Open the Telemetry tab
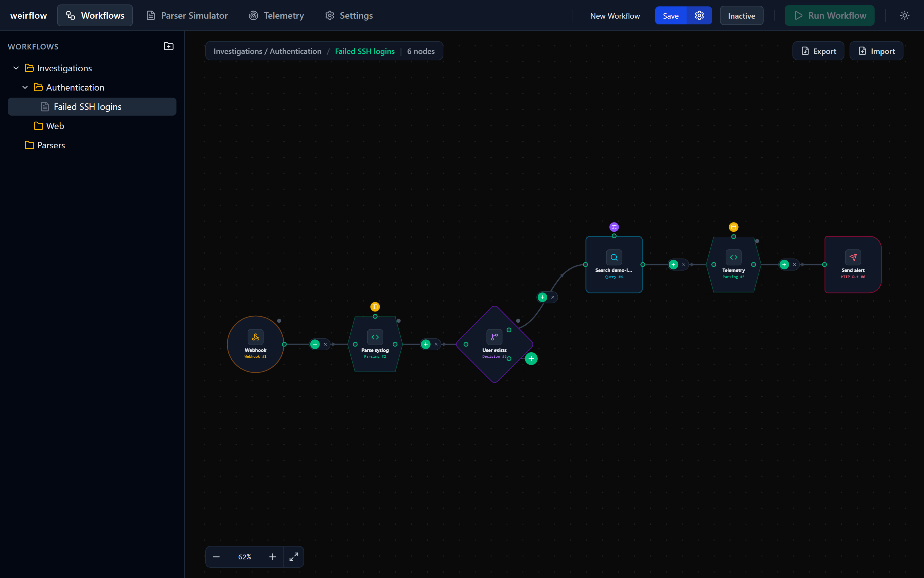Viewport: 924px width, 578px height. (x=277, y=16)
